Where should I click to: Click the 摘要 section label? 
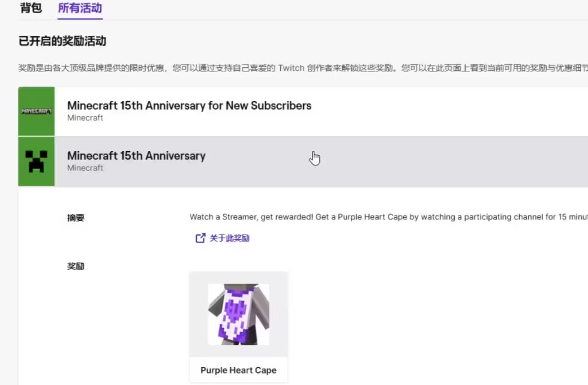tap(76, 218)
